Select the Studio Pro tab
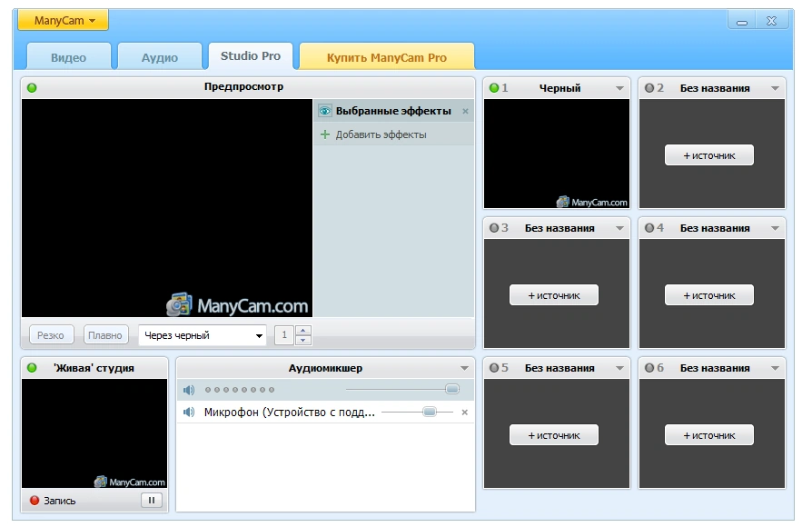812x527 pixels. 251,56
